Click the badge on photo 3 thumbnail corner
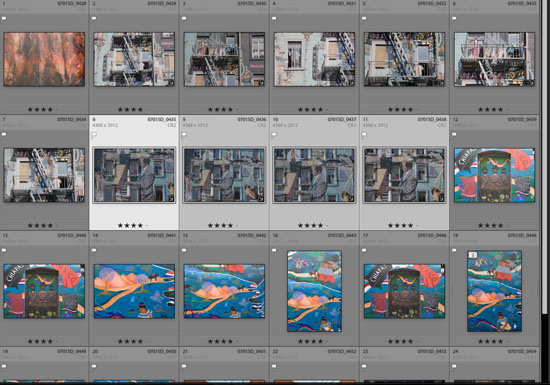Image resolution: width=550 pixels, height=385 pixels. 261,83
